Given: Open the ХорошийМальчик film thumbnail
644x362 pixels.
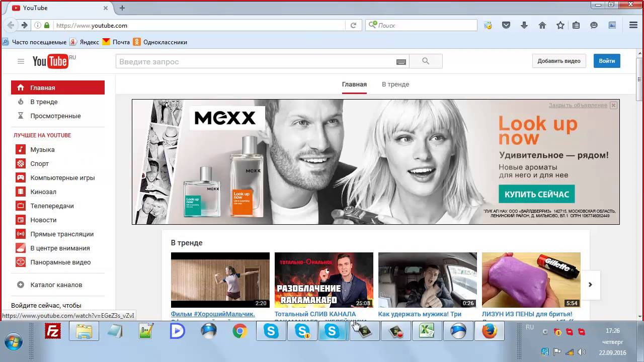Looking at the screenshot, I should [x=220, y=280].
